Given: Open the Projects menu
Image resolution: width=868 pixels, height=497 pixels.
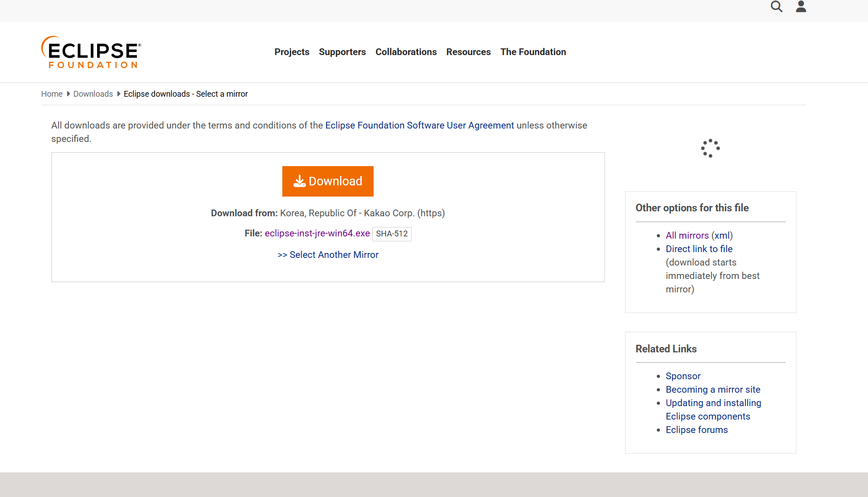Looking at the screenshot, I should tap(292, 52).
